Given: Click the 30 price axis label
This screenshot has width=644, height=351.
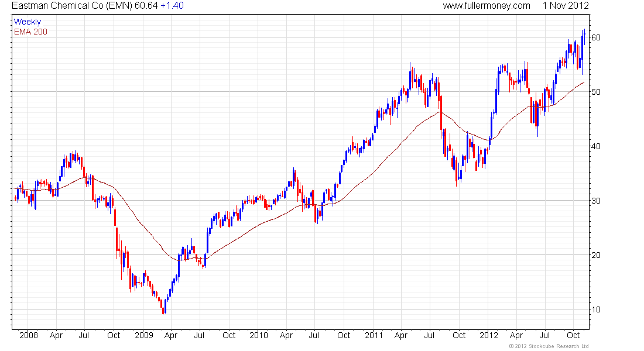Looking at the screenshot, I should point(595,201).
